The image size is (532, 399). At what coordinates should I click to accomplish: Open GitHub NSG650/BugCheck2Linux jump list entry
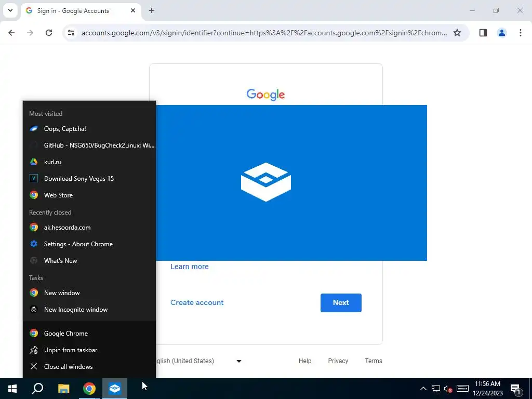pyautogui.click(x=89, y=145)
